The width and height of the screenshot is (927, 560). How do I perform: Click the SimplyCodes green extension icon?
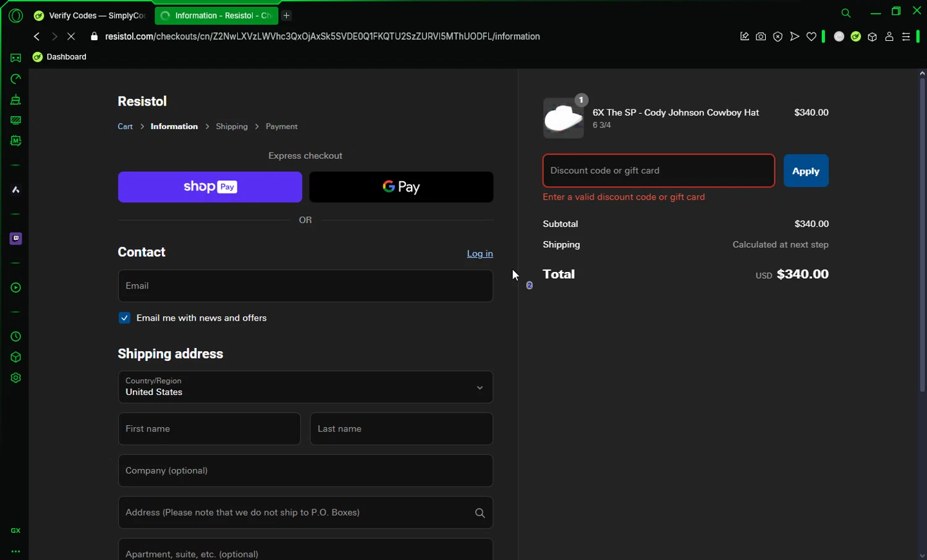click(x=856, y=36)
